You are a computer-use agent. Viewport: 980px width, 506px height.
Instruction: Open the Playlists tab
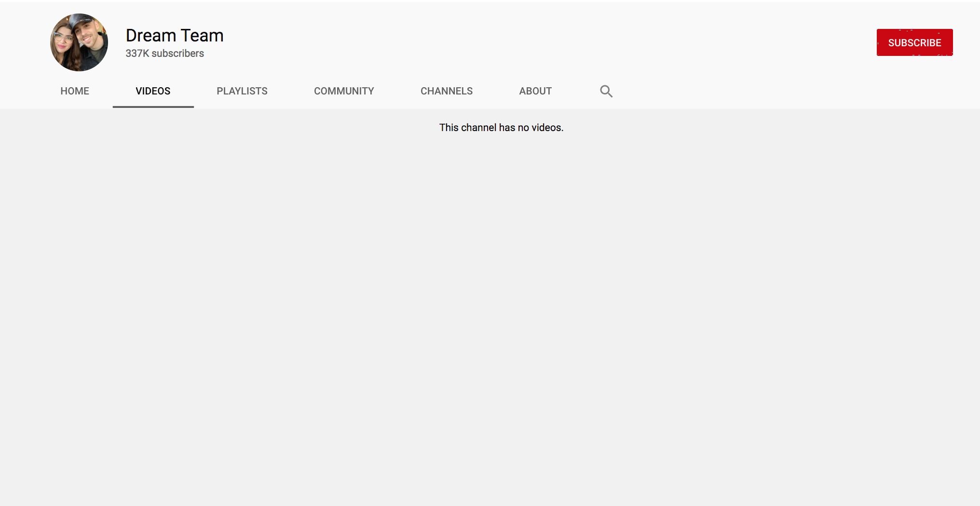coord(242,91)
